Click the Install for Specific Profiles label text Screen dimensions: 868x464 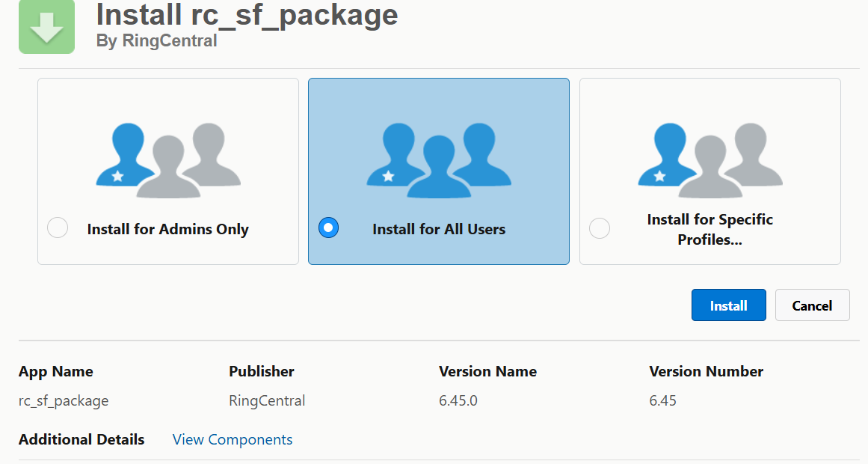coord(710,230)
